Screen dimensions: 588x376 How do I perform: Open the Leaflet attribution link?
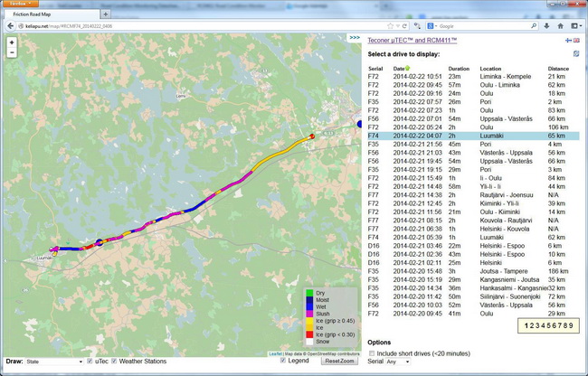pos(275,354)
